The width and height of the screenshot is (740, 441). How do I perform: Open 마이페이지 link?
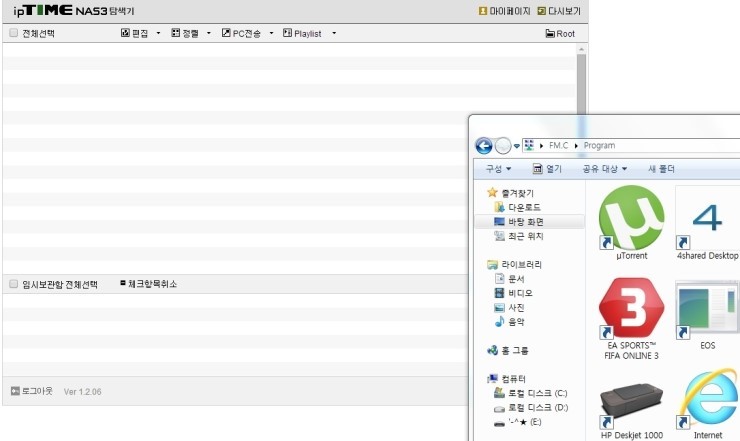(x=505, y=11)
